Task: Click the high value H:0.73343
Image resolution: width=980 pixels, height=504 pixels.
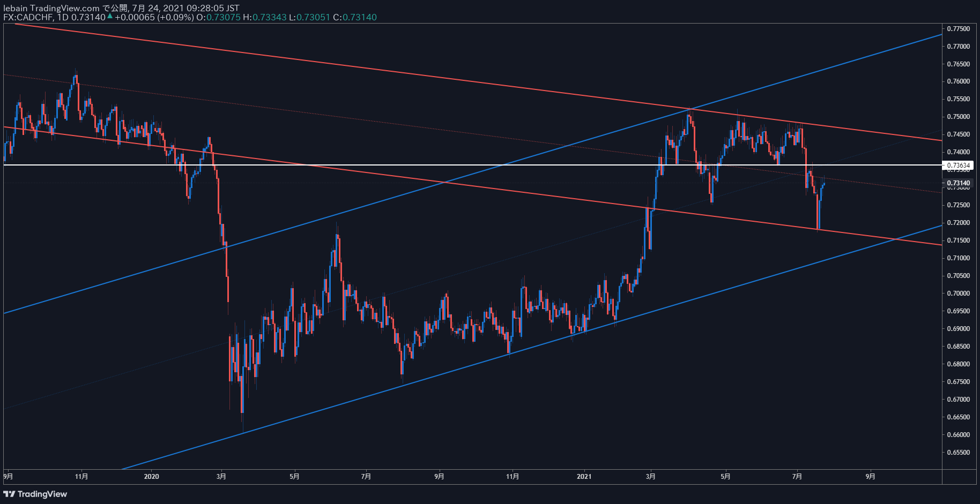Action: point(265,17)
